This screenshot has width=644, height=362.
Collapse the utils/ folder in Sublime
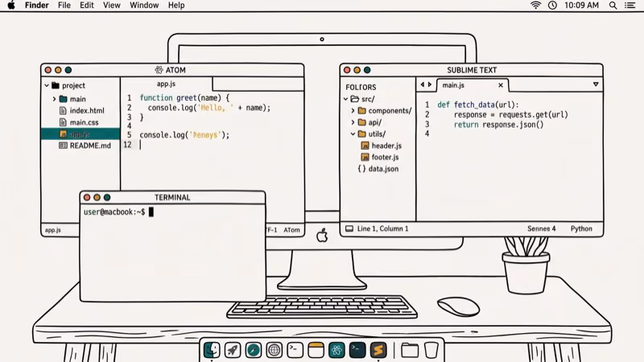353,134
